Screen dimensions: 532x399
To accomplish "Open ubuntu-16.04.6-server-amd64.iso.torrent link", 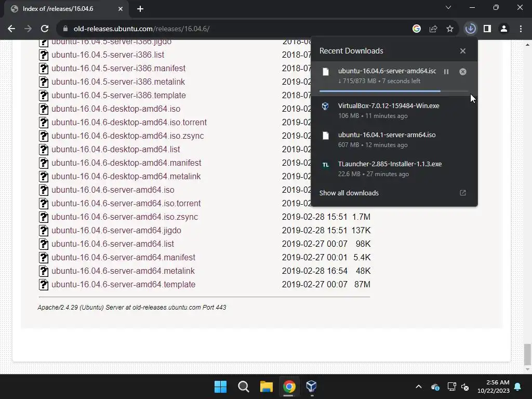I will click(126, 204).
